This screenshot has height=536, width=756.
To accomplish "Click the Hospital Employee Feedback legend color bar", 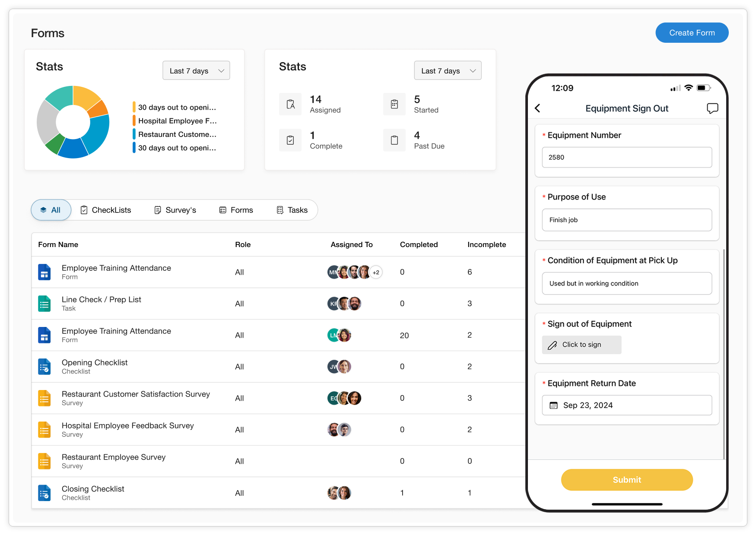I will coord(134,121).
